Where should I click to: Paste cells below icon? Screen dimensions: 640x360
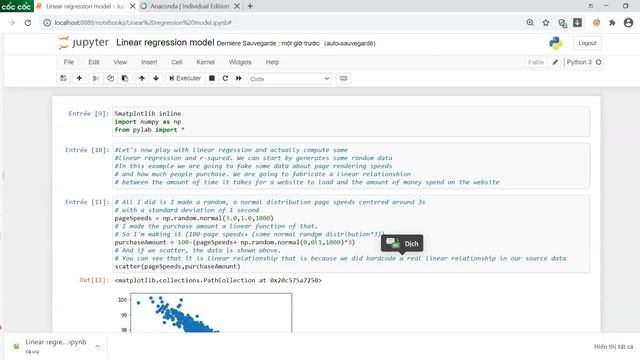125,78
